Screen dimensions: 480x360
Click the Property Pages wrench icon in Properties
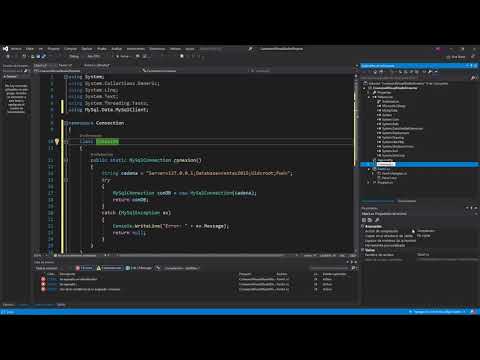377,220
